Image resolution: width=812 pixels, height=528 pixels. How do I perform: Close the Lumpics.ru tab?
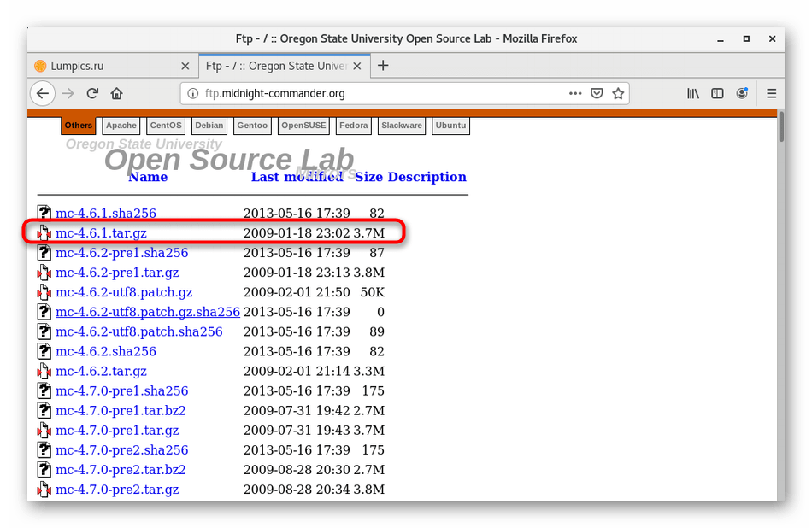click(185, 66)
